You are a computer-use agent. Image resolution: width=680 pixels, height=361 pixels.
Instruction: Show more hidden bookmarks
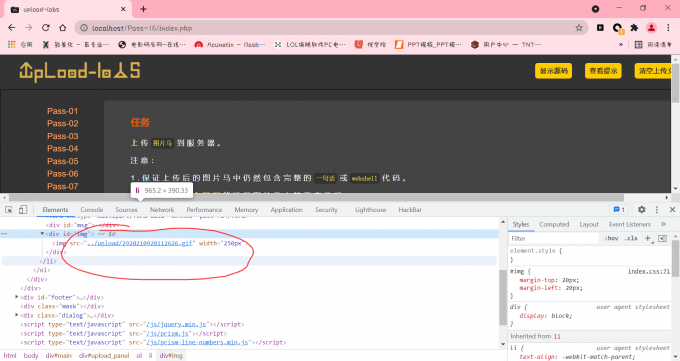[621, 44]
